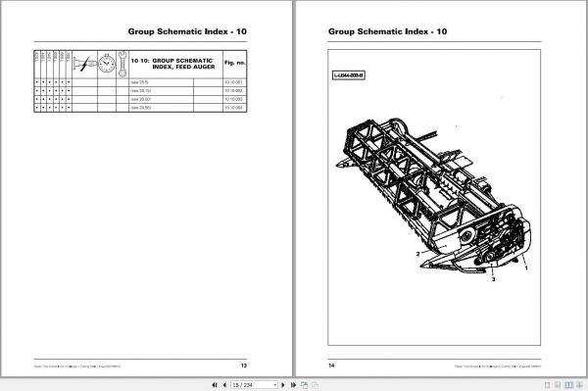Viewport: 588px width, 391px height.
Task: Select two-page facing view
Action: click(568, 385)
